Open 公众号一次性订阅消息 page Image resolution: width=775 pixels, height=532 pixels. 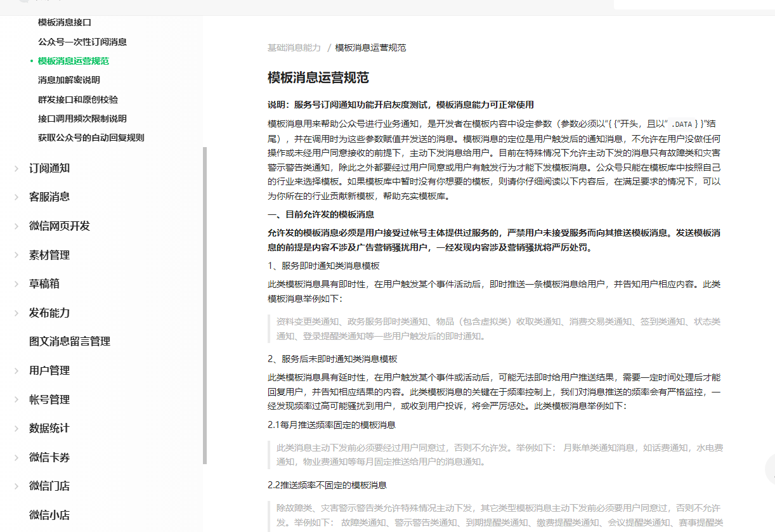[x=82, y=42]
